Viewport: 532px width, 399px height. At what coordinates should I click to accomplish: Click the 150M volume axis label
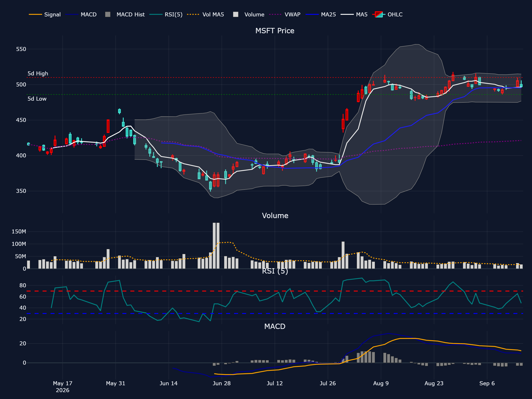19,232
